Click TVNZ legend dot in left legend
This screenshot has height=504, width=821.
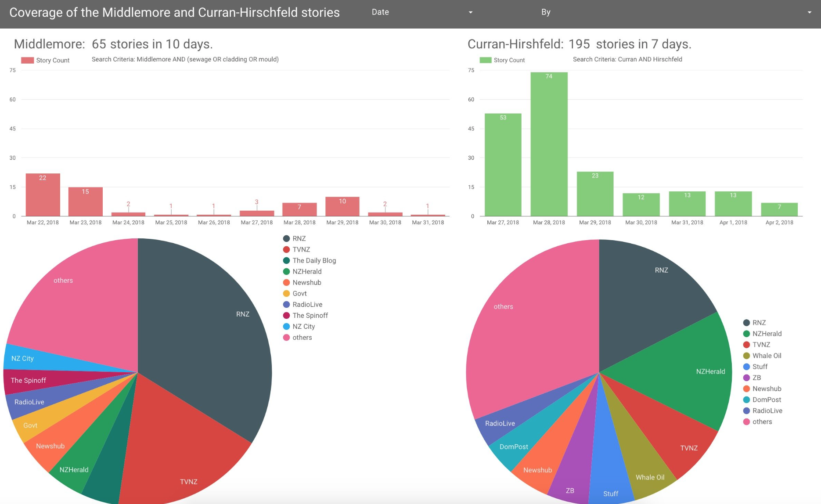286,249
